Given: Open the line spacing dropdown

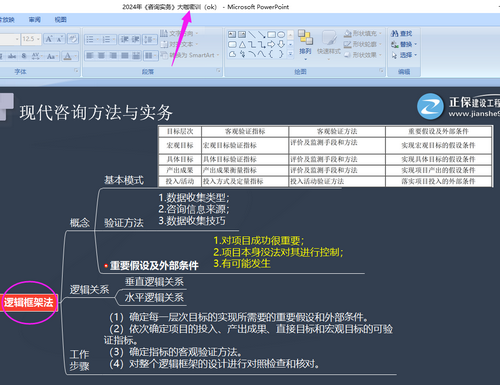Looking at the screenshot, I should click(x=150, y=40).
